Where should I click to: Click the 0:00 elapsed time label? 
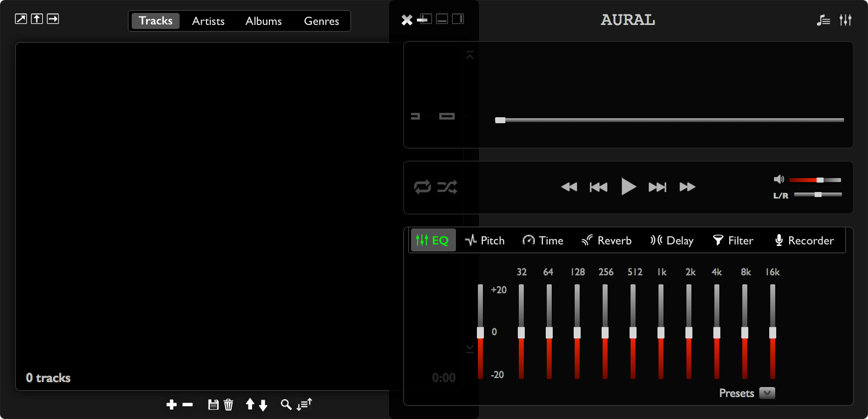click(444, 378)
